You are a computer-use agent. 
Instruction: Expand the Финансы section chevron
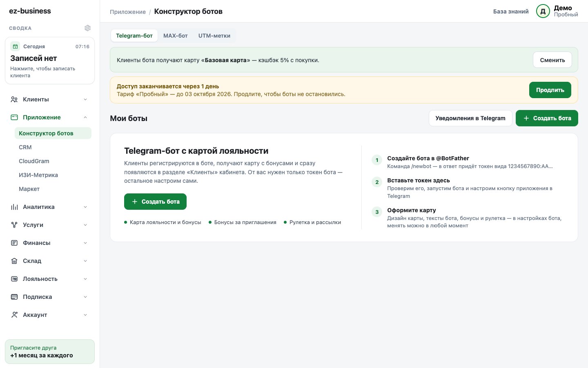pyautogui.click(x=85, y=243)
